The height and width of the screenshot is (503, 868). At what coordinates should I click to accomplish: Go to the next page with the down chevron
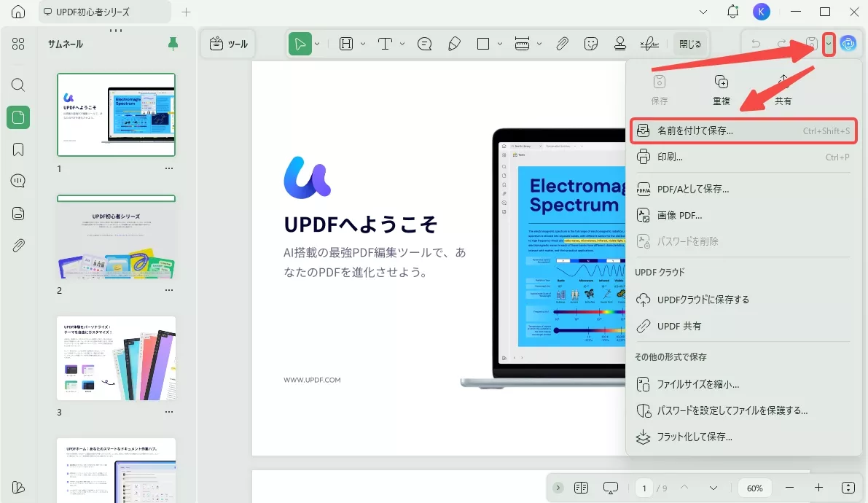click(x=713, y=488)
